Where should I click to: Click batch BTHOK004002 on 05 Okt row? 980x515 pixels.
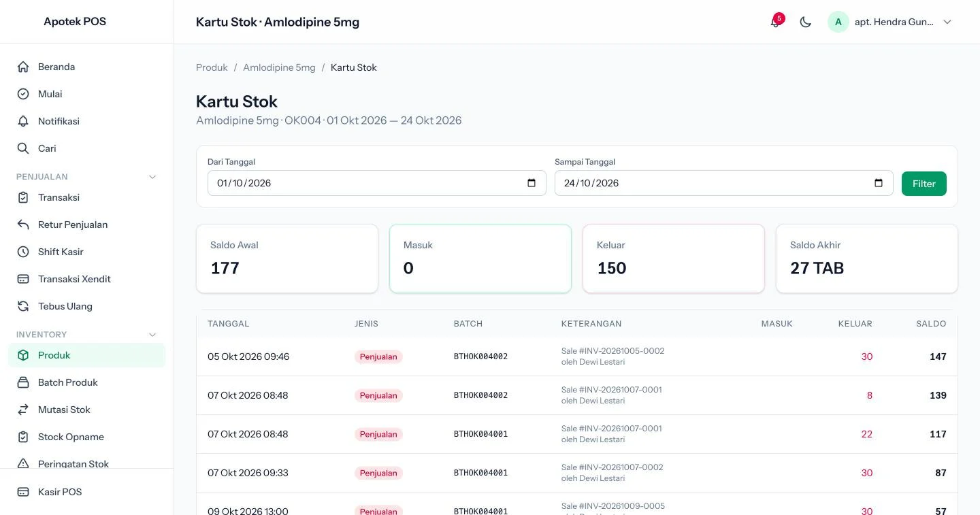[x=480, y=356]
